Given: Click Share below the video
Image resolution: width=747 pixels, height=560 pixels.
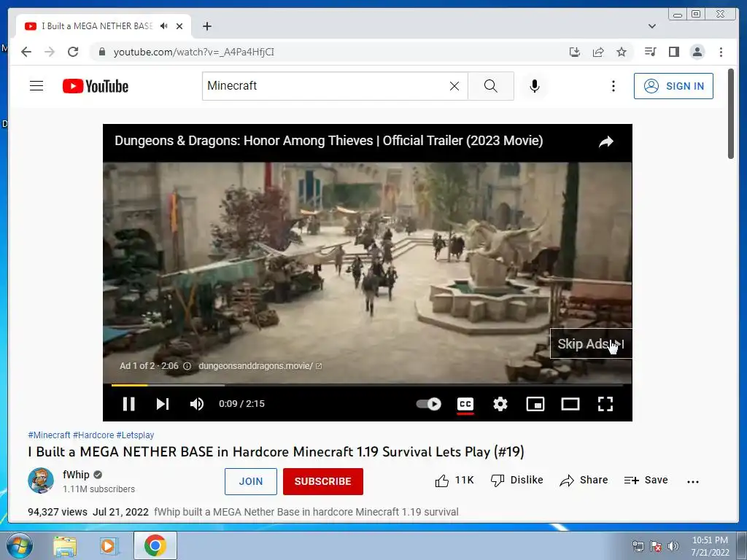Looking at the screenshot, I should coord(584,480).
